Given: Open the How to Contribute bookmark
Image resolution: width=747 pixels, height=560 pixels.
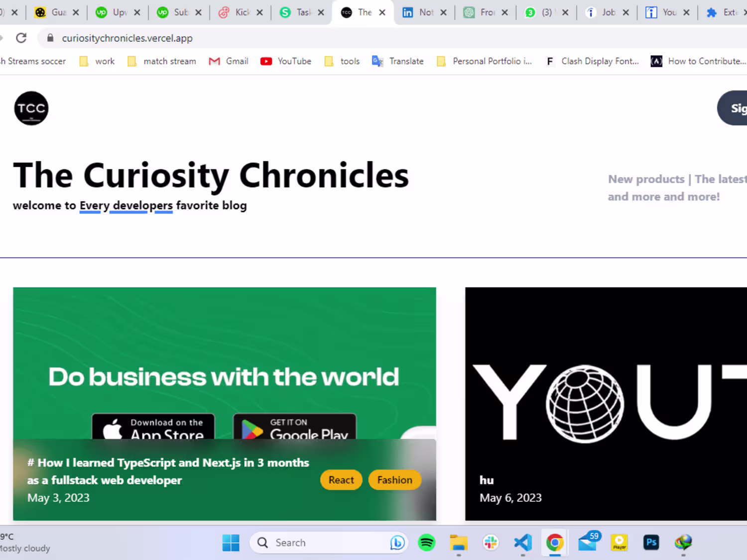Looking at the screenshot, I should pos(698,61).
